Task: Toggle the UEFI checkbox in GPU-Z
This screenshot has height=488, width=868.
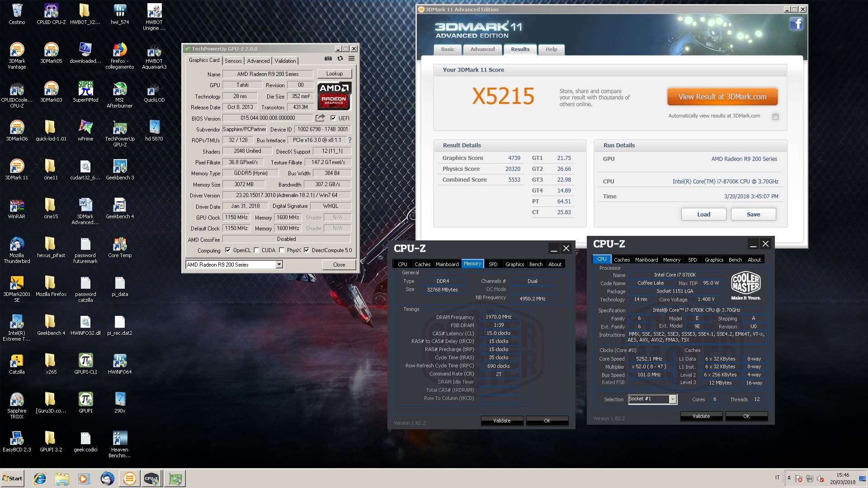Action: pos(333,118)
